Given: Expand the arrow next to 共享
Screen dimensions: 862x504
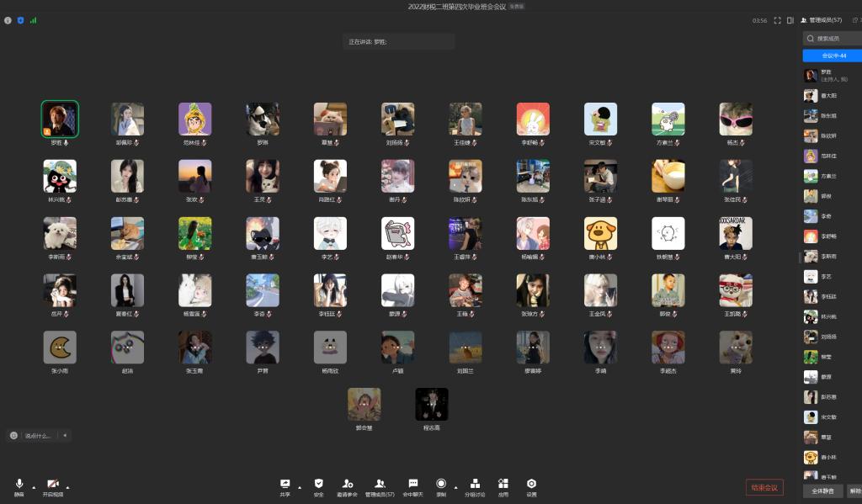Looking at the screenshot, I should pos(299,486).
